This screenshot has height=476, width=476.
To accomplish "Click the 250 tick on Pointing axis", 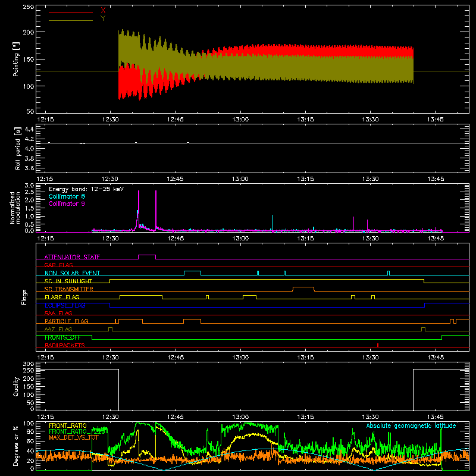I will (28, 7).
